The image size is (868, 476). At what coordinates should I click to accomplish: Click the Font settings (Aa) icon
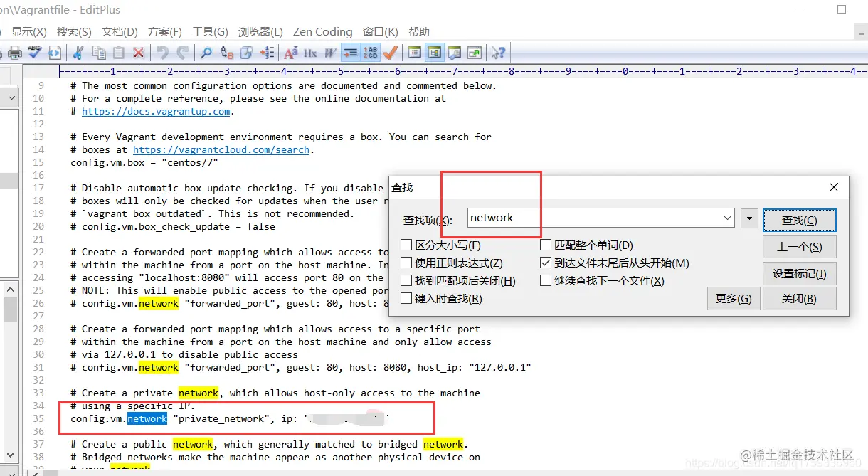290,53
